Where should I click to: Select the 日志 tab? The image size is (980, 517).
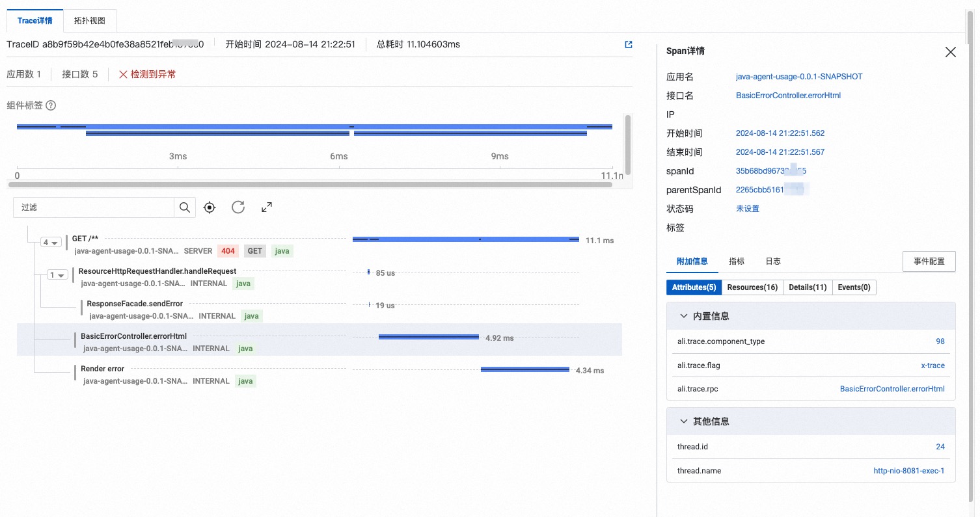coord(773,261)
